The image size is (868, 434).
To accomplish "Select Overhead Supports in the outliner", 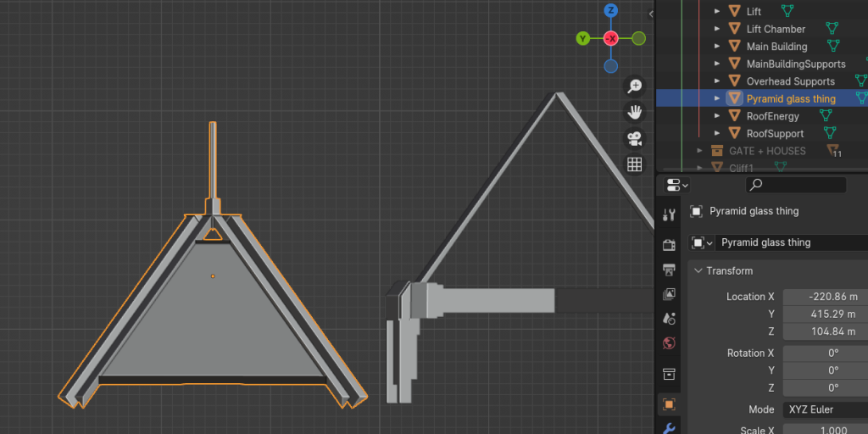I will click(x=791, y=81).
